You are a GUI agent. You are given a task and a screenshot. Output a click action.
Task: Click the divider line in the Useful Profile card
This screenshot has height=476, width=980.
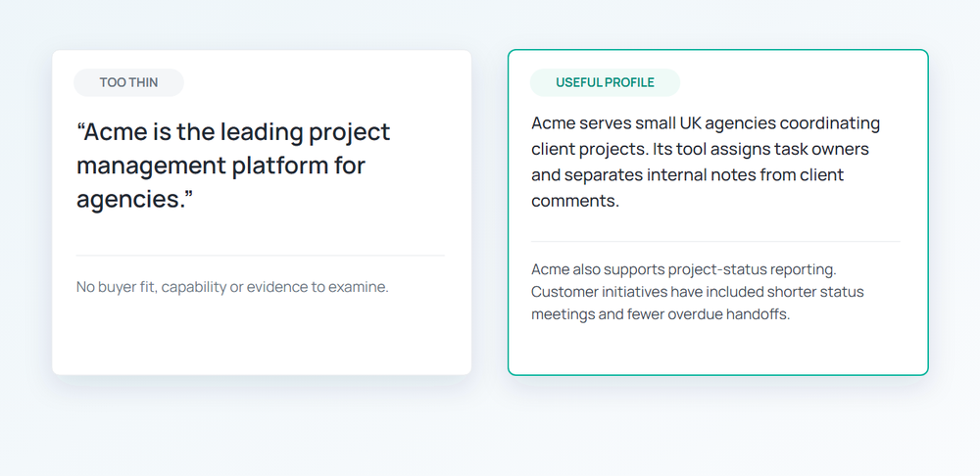715,241
